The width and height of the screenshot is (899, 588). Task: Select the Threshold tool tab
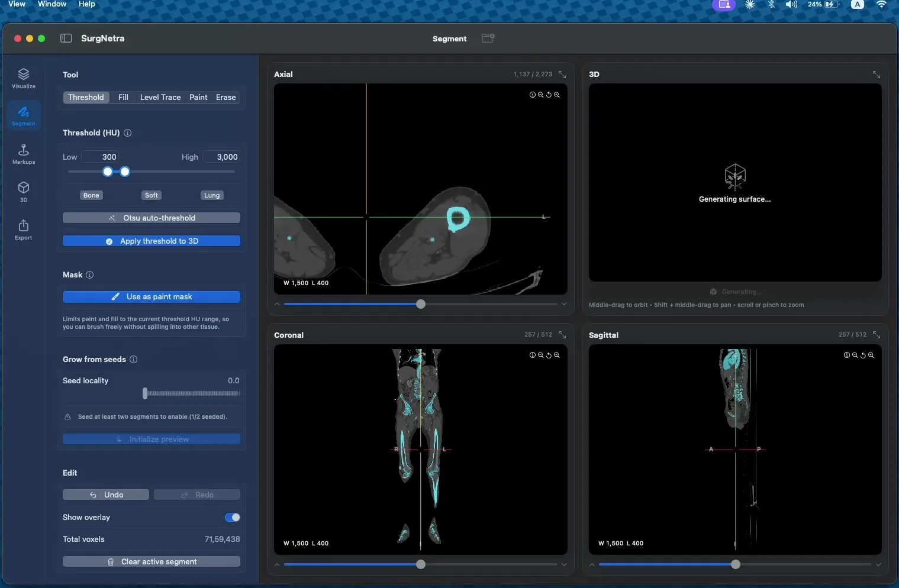click(x=86, y=98)
